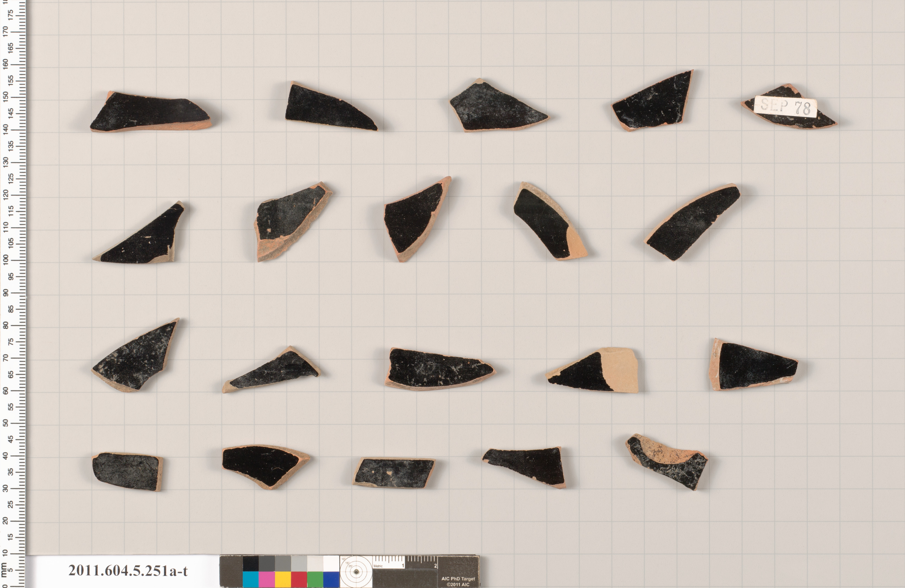This screenshot has height=588, width=905.
Task: Click the AIC PhD Target caption
Action: (458, 579)
